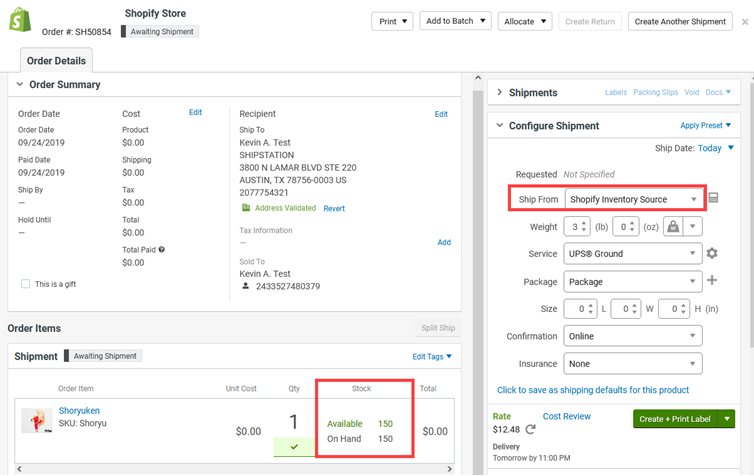The height and width of the screenshot is (476, 754).
Task: Click the Labels link
Action: coord(616,92)
